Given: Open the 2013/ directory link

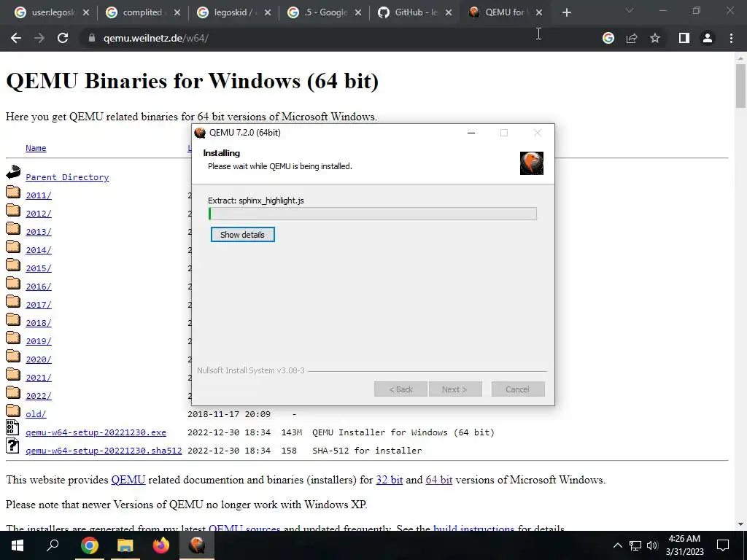Looking at the screenshot, I should [39, 232].
